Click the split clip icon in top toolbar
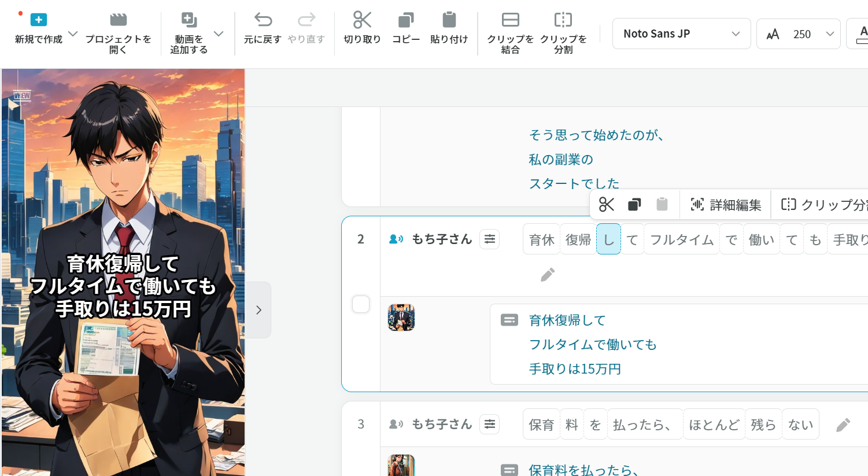The width and height of the screenshot is (868, 476). [563, 20]
